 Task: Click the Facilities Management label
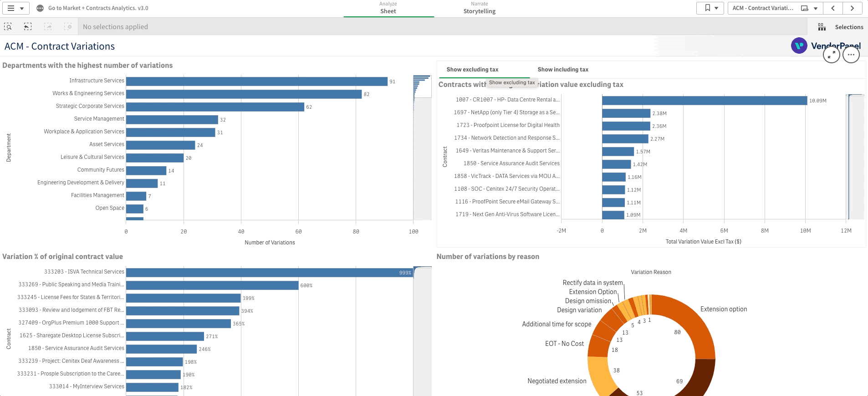pyautogui.click(x=97, y=195)
